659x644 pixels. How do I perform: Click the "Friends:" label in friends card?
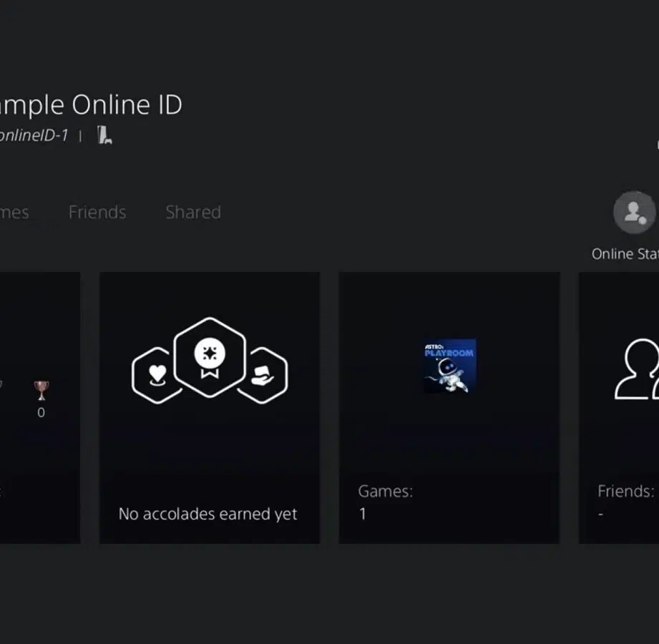625,492
